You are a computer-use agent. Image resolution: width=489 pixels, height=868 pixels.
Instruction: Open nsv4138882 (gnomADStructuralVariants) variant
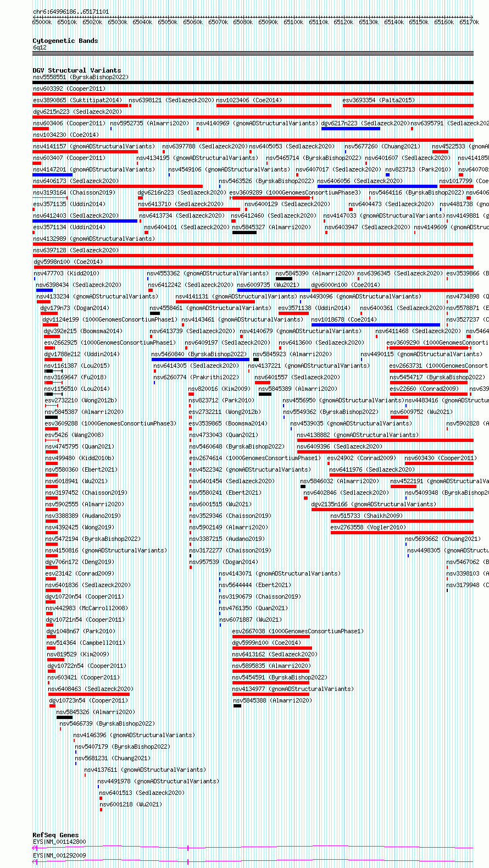tap(358, 435)
